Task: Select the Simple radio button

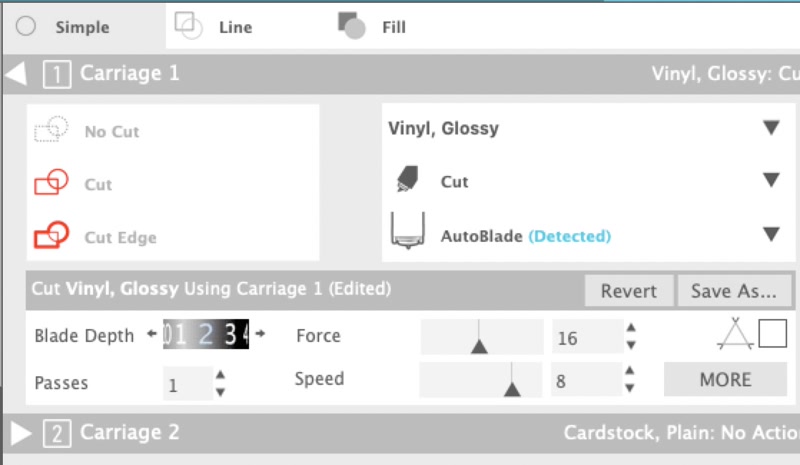Action: pos(27,27)
